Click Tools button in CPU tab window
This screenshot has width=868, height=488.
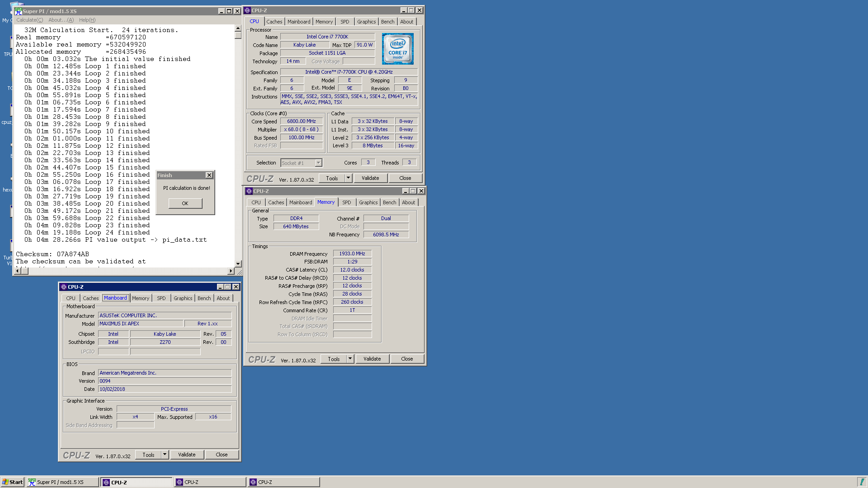pos(332,178)
